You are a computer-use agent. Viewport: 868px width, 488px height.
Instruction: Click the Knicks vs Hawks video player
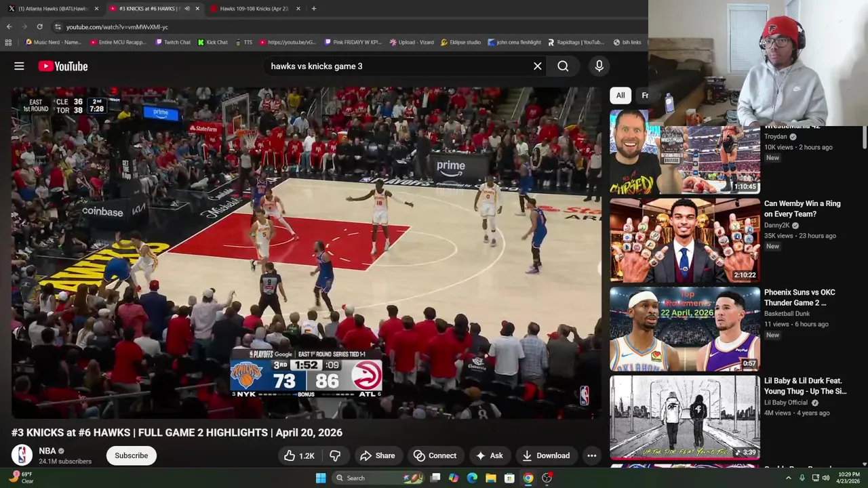pyautogui.click(x=306, y=253)
